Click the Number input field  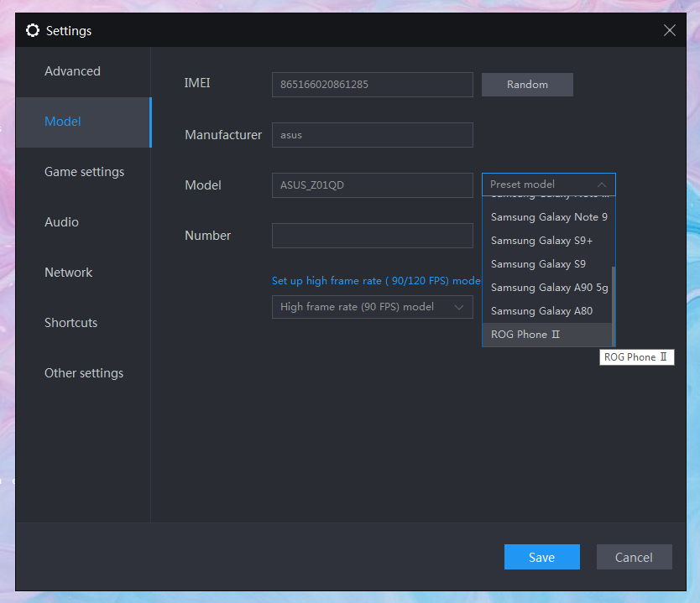click(373, 236)
